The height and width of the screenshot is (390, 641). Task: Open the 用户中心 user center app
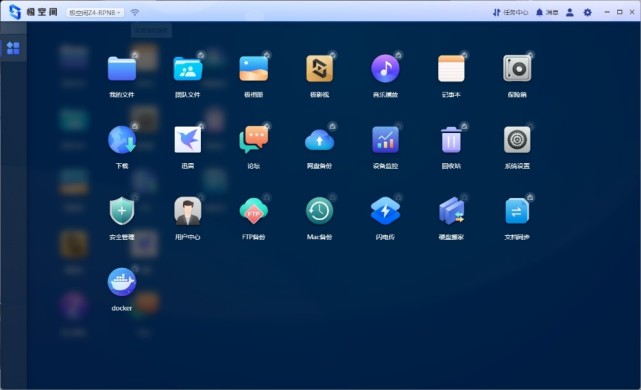pos(188,211)
